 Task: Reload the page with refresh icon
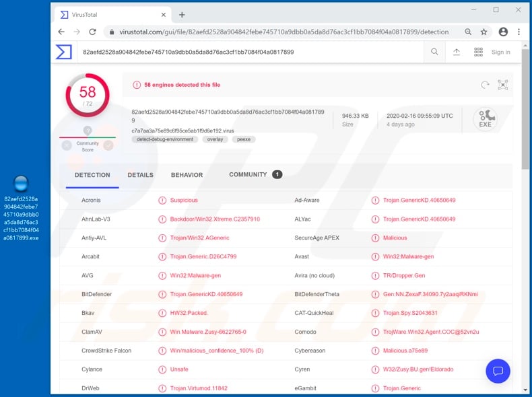(92, 32)
